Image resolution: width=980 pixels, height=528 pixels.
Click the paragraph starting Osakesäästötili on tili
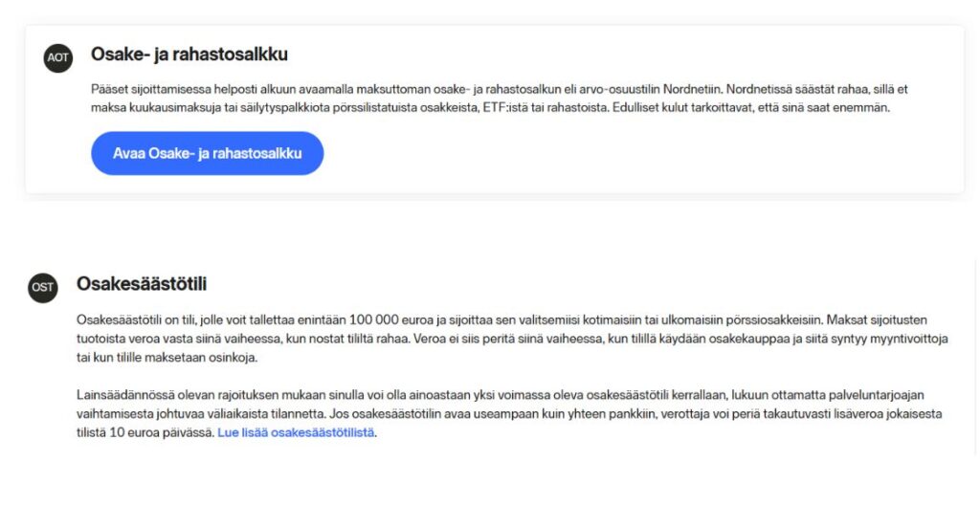pos(507,338)
